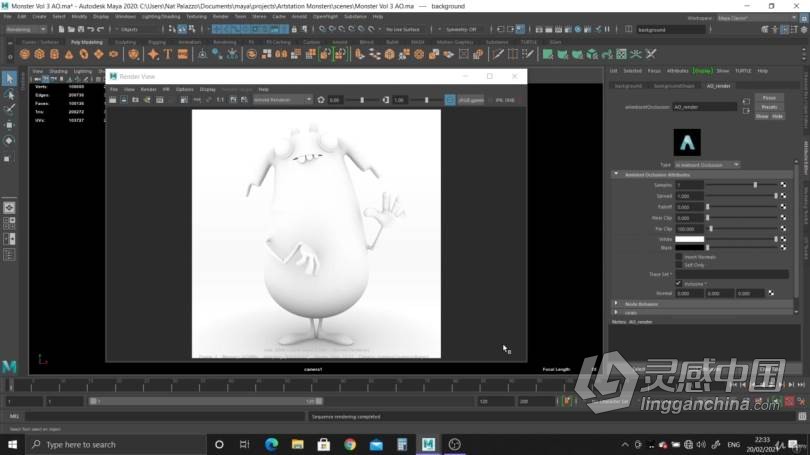Click the Open scene folder icon
810x455 pixels.
tap(71, 29)
